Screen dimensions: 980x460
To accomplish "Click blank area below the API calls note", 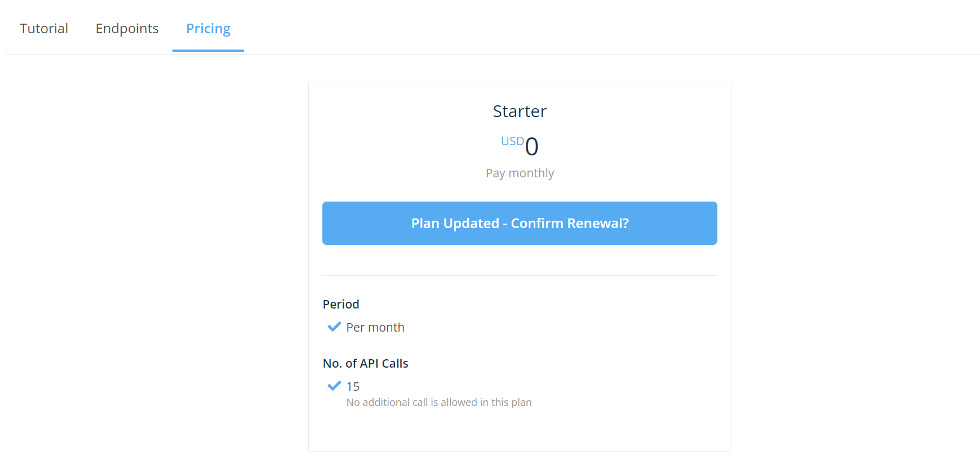I will (x=520, y=431).
